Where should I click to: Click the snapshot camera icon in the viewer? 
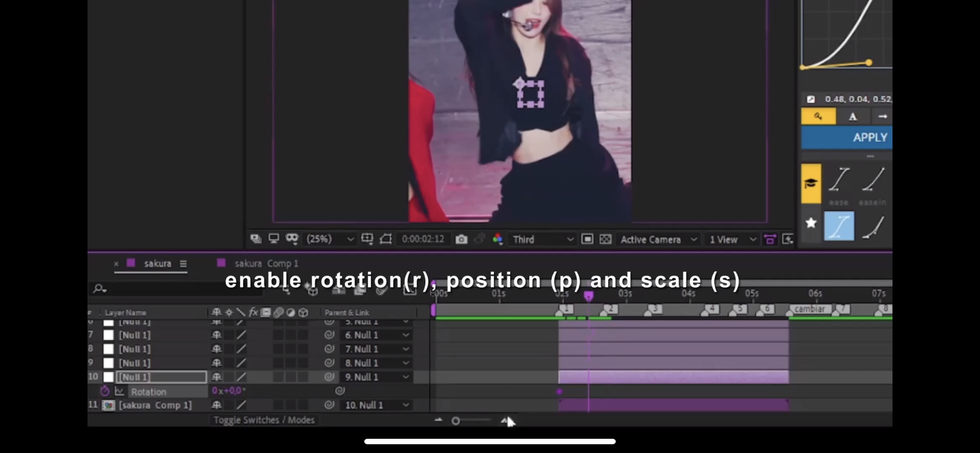(462, 239)
